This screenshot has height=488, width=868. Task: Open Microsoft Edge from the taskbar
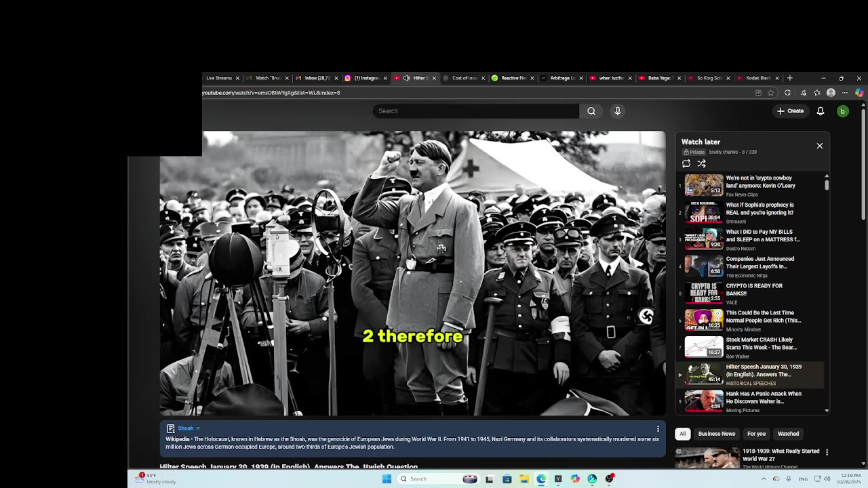(541, 479)
